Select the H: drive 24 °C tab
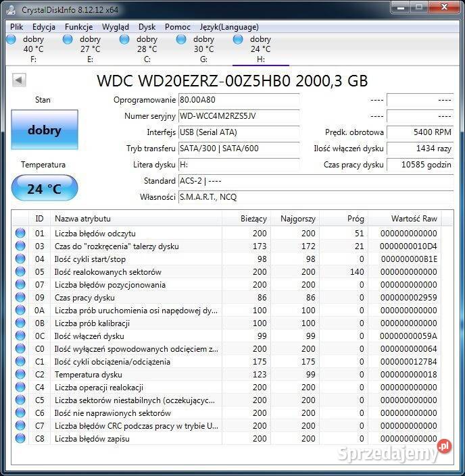 point(260,49)
